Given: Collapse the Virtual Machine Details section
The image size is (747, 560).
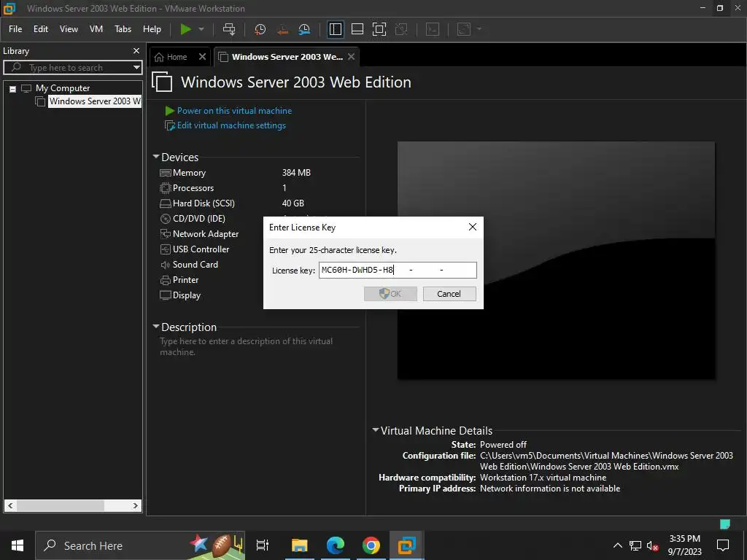Looking at the screenshot, I should point(376,430).
